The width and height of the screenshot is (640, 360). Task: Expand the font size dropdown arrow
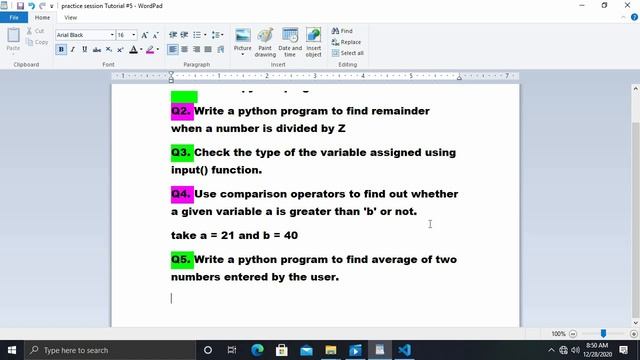(x=133, y=35)
